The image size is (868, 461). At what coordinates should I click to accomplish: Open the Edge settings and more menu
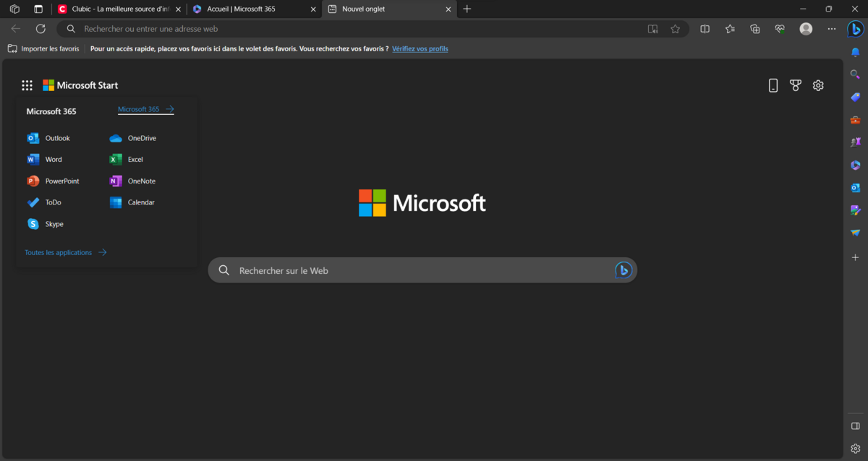click(831, 29)
